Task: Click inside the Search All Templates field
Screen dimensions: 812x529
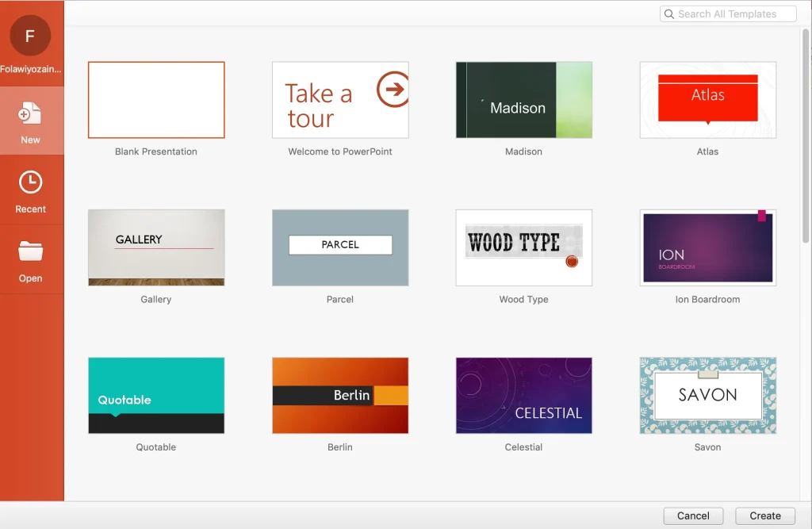Action: 730,13
